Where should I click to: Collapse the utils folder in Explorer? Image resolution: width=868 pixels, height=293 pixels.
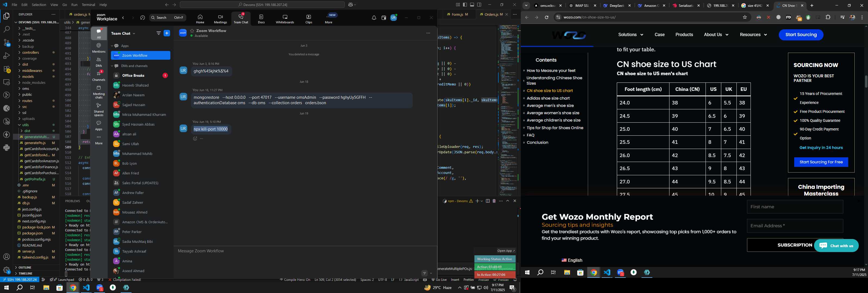pos(36,125)
